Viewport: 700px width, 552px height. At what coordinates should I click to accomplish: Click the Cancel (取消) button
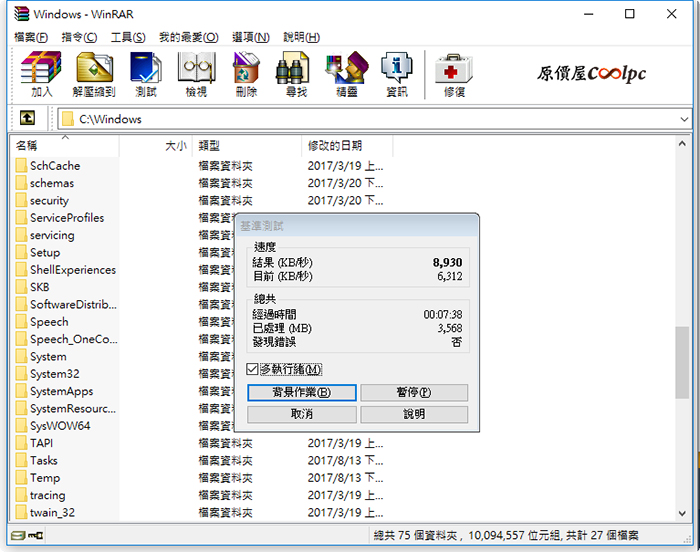302,414
